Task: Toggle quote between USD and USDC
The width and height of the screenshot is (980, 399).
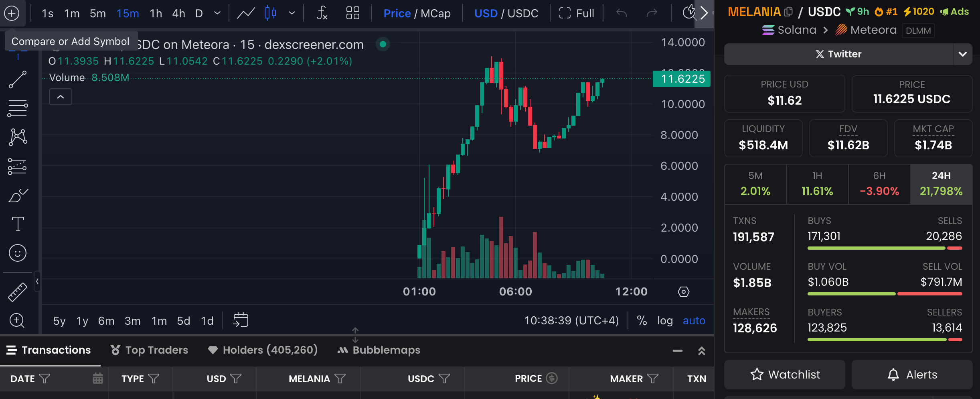Action: (506, 13)
